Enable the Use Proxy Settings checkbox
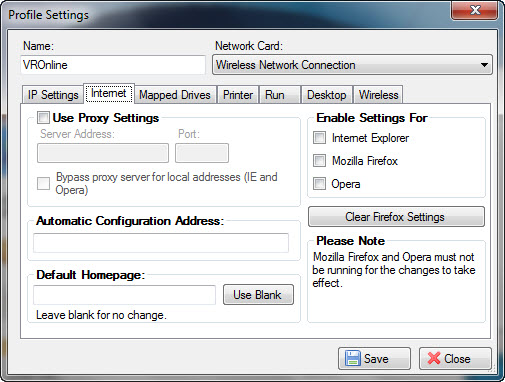 click(43, 118)
